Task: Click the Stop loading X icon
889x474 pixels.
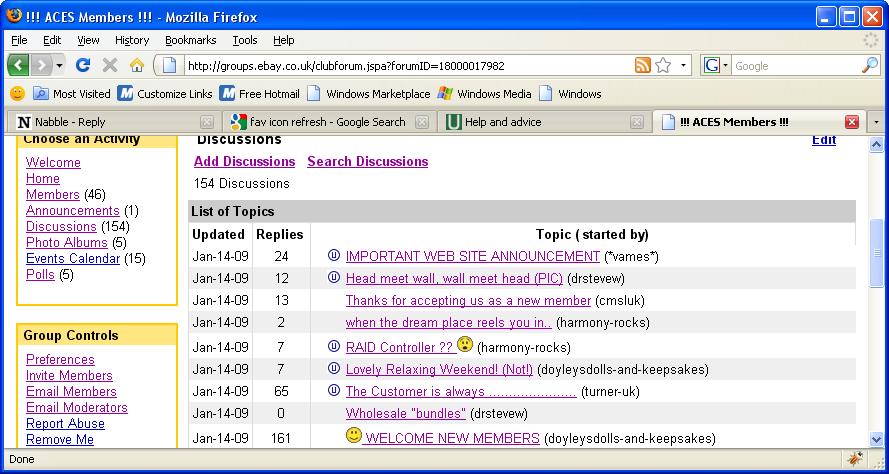Action: pyautogui.click(x=110, y=65)
